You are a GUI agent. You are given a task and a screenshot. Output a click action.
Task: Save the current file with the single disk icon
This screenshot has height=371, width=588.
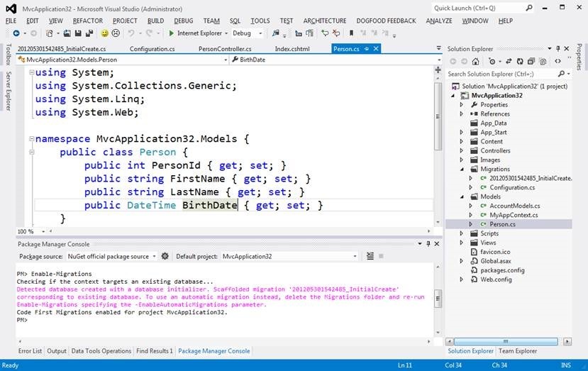(78, 33)
